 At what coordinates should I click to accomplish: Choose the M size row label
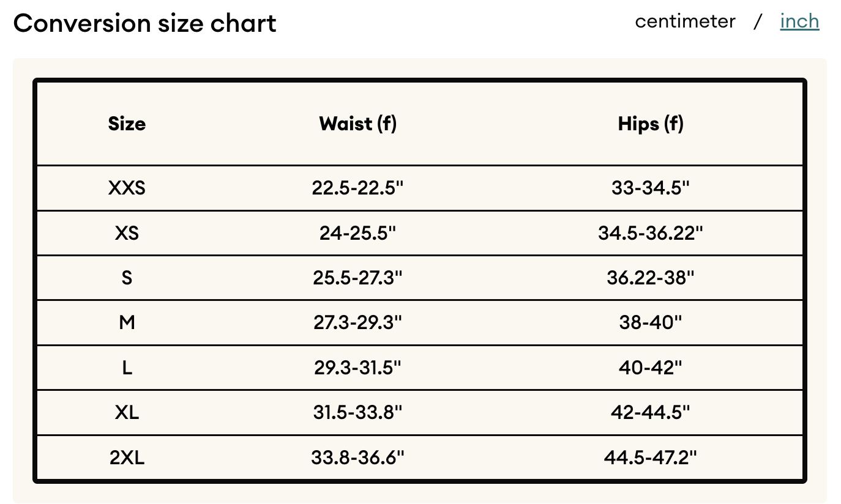coord(127,322)
